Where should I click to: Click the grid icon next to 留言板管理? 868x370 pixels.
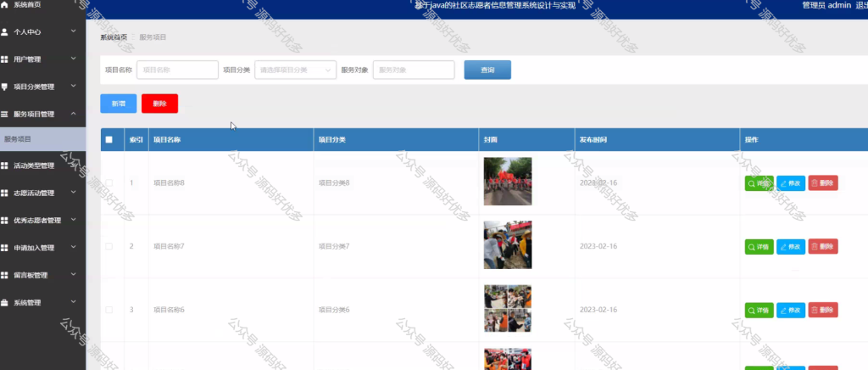pos(4,275)
